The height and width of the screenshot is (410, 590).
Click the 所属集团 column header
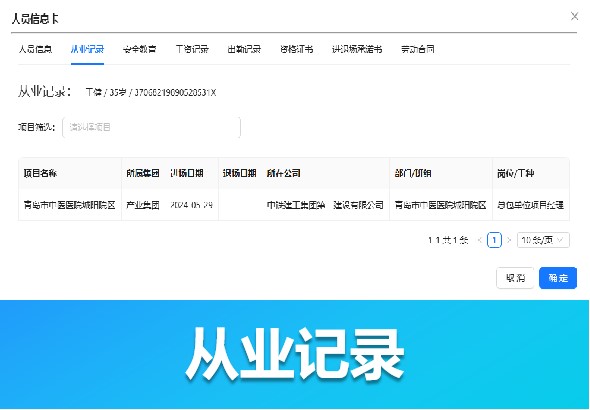[x=143, y=173]
